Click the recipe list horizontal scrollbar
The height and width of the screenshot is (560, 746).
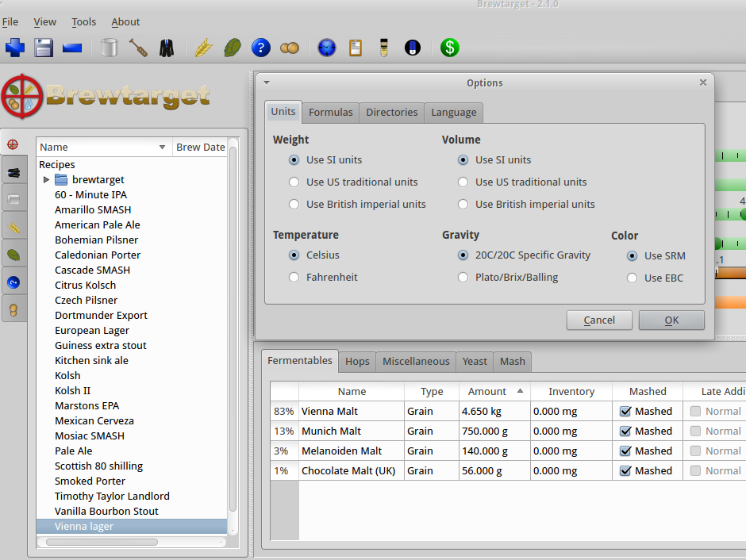[102, 542]
